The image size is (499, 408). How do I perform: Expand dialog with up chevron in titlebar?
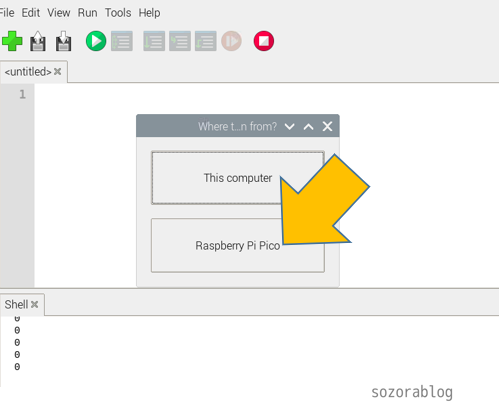(308, 126)
